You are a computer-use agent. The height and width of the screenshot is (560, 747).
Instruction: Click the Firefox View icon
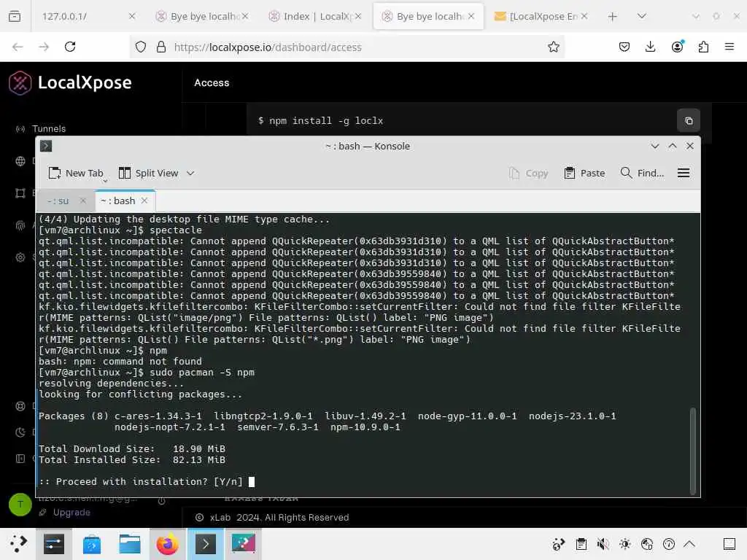click(15, 16)
